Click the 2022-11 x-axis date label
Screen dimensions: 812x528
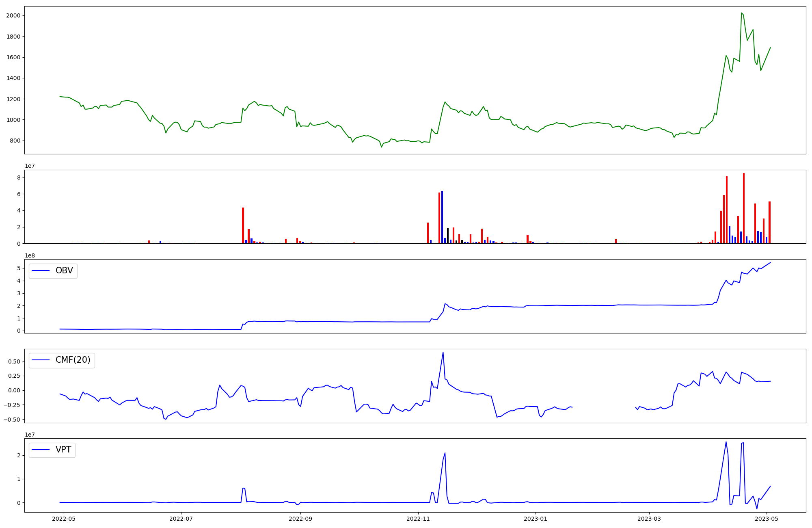pyautogui.click(x=418, y=519)
